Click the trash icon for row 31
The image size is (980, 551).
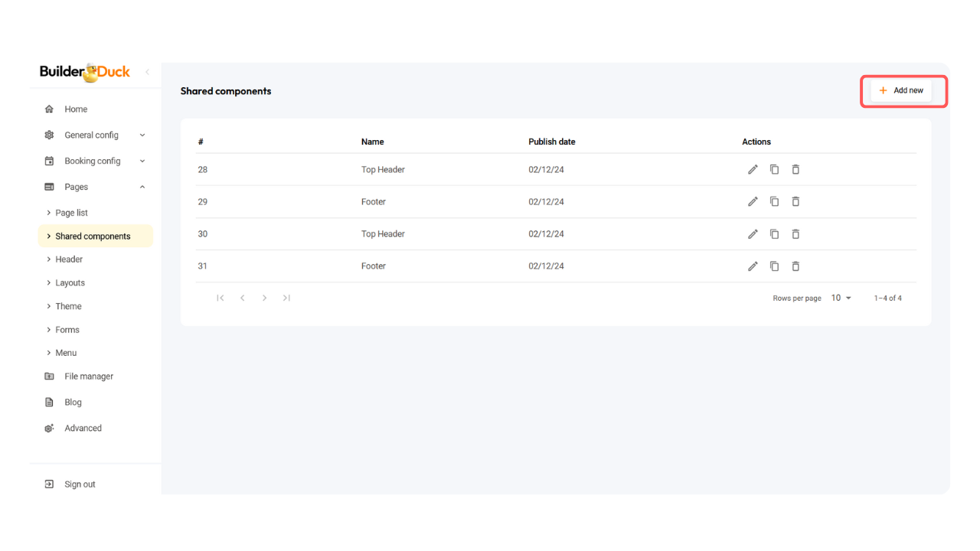tap(795, 266)
